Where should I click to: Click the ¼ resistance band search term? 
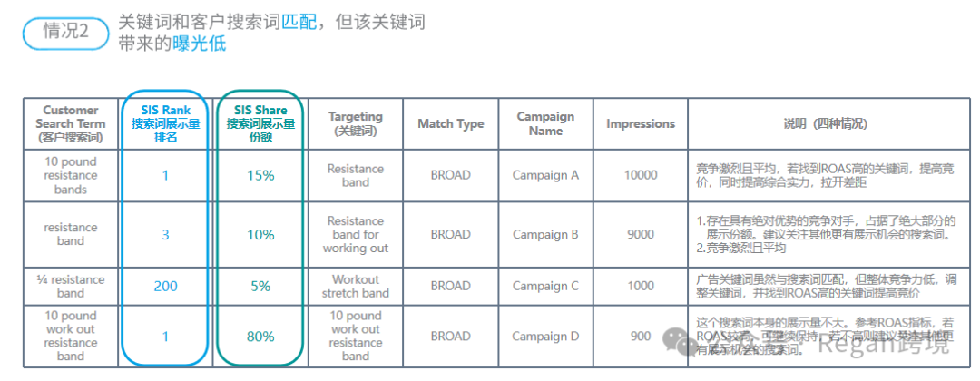[x=71, y=286]
